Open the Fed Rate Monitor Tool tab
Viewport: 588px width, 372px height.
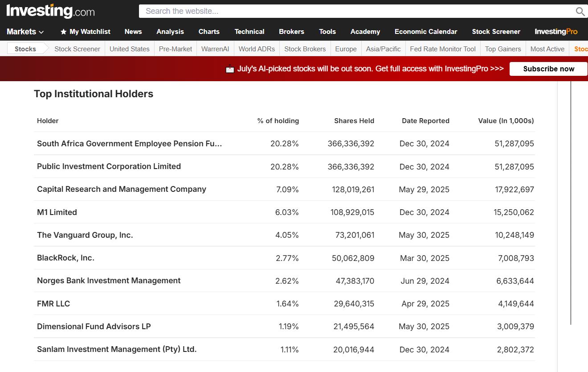point(443,49)
